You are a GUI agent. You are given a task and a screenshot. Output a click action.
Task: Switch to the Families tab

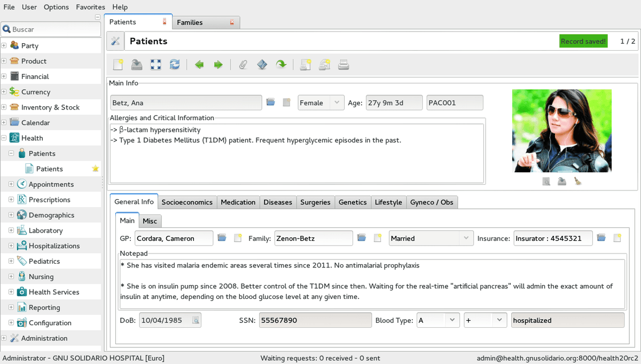pyautogui.click(x=190, y=22)
